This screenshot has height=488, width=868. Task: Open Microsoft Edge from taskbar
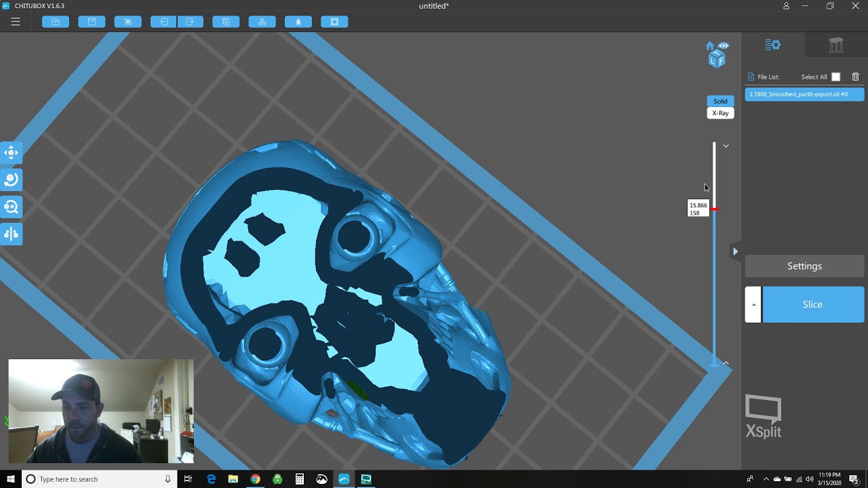pyautogui.click(x=211, y=479)
